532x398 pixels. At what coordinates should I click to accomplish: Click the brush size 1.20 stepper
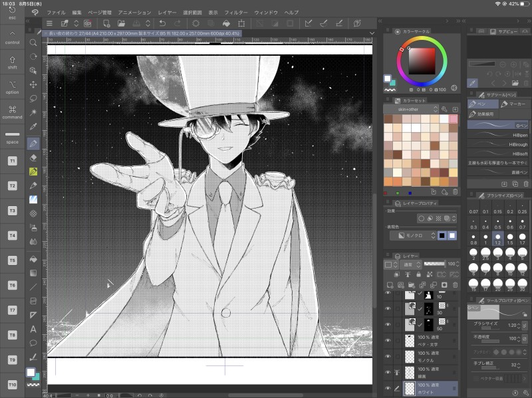click(519, 326)
